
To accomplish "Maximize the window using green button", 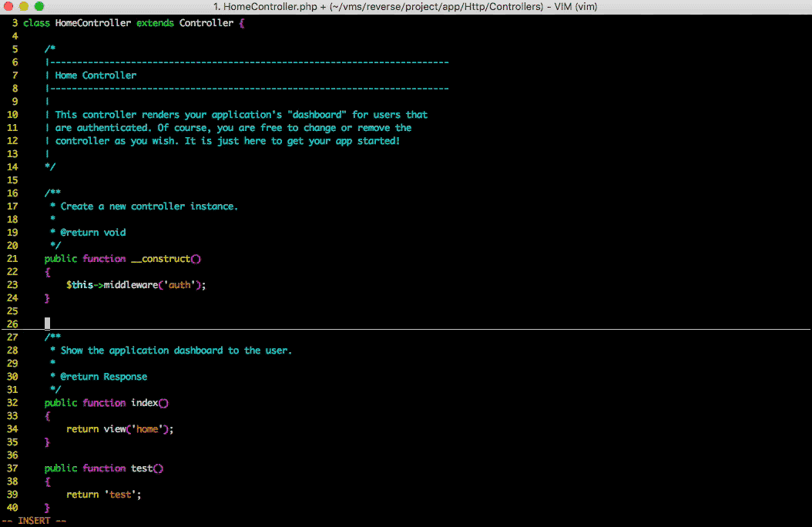I will (x=39, y=7).
